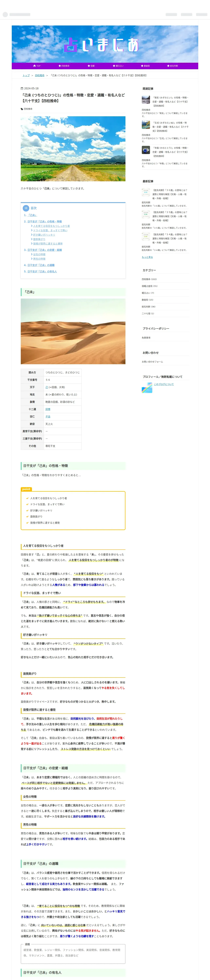Screen dimensions: 210x980
Task: Open category 姓名判断 (36)
Action: pos(149,307)
